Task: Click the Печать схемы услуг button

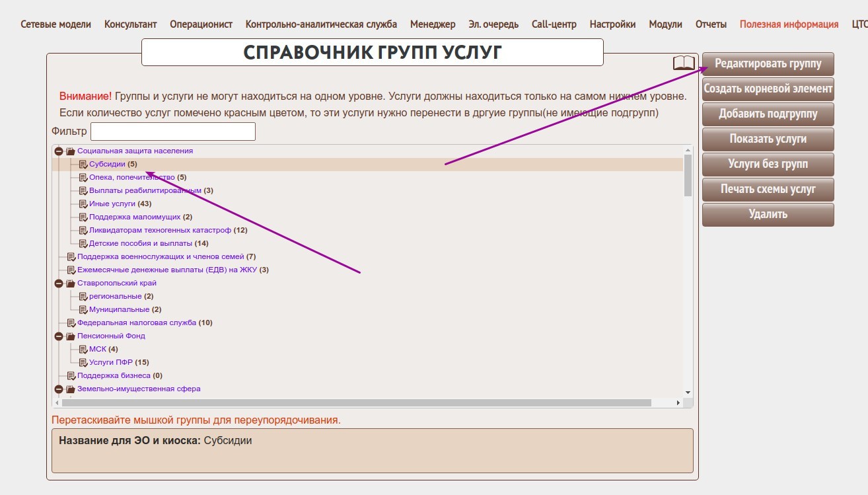Action: 768,189
